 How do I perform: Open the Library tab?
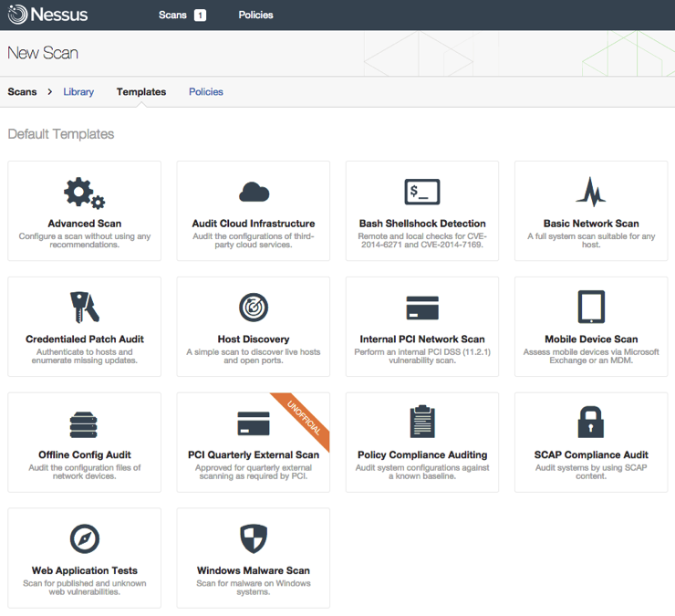[78, 92]
